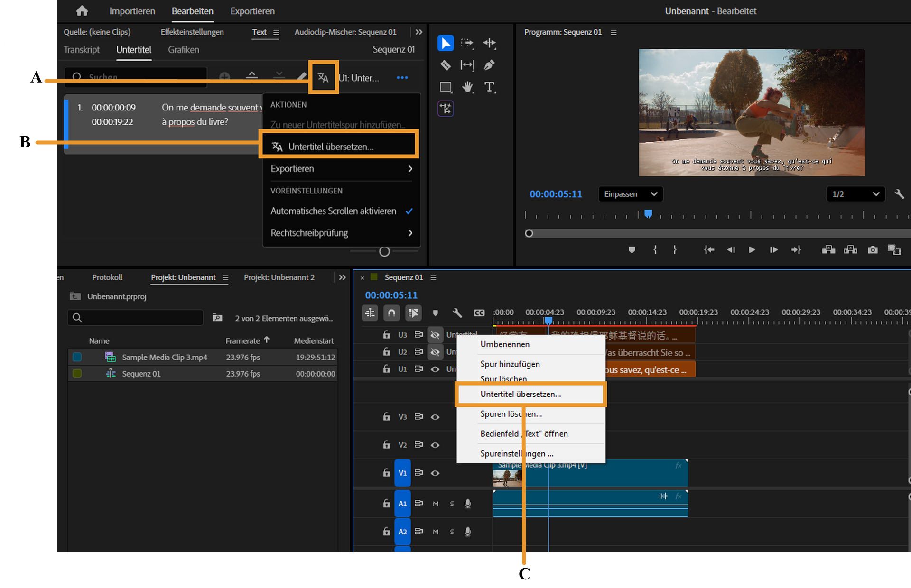Select the Hand tool
The width and height of the screenshot is (911, 588).
pos(467,87)
